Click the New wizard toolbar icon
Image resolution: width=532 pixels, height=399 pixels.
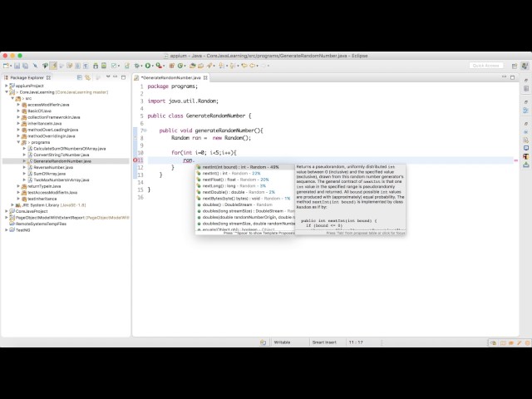[6, 66]
